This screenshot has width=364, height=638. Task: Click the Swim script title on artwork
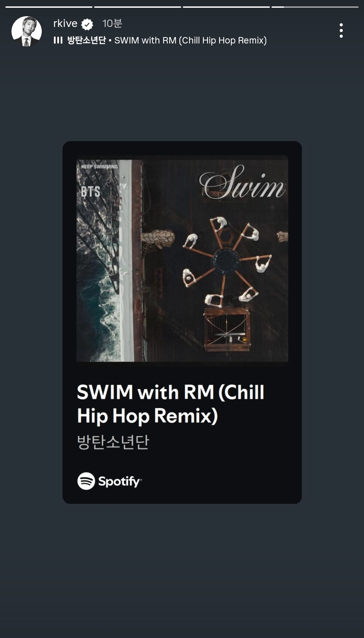[x=242, y=182]
